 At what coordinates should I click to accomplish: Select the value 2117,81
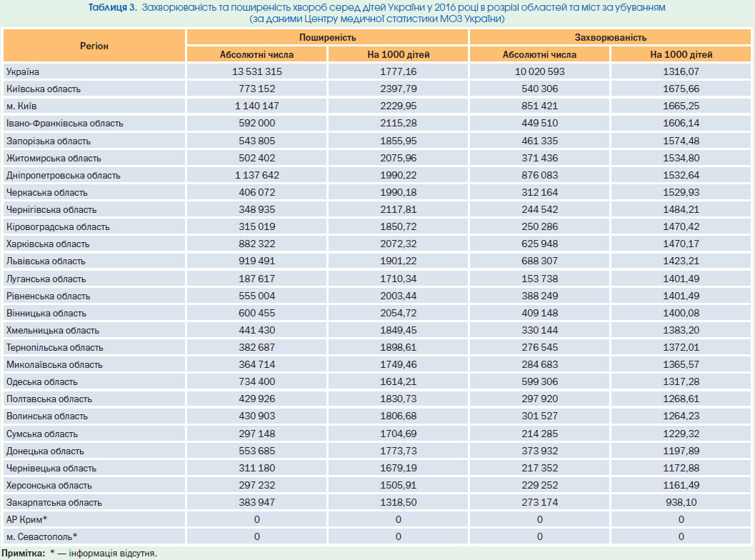[x=398, y=210]
